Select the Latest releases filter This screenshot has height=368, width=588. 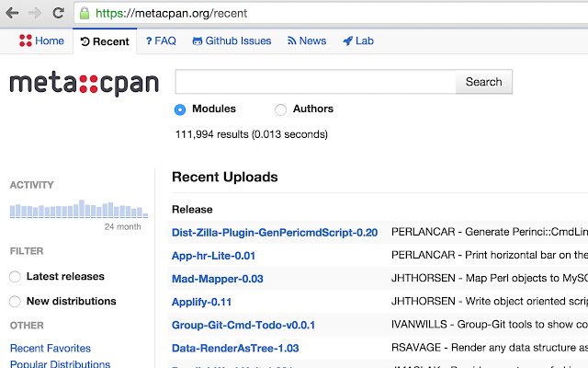tap(15, 277)
